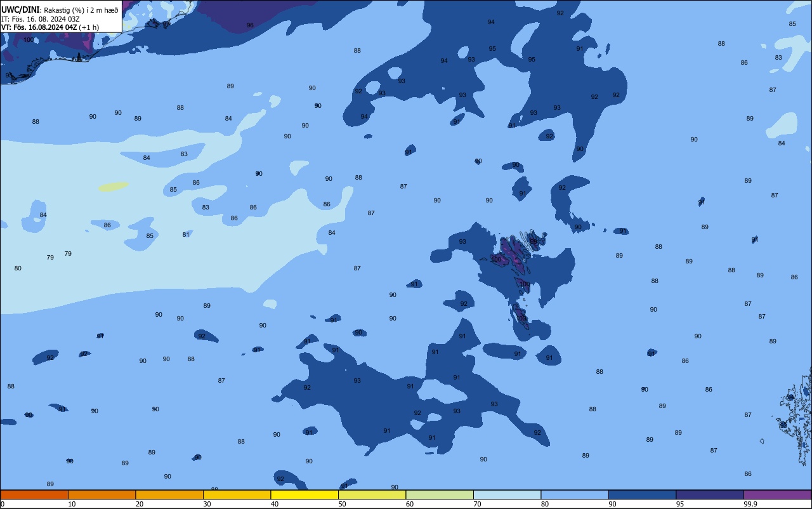Click the light blue 80–90 legend swatch

(575, 494)
